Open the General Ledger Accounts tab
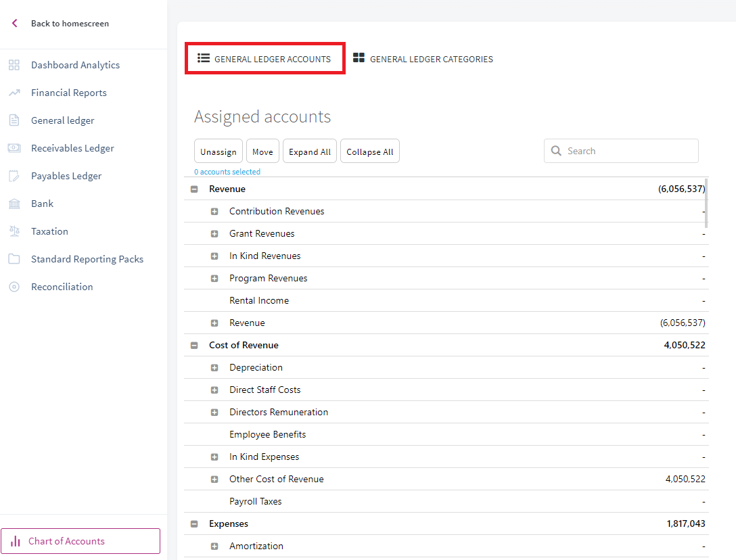The image size is (736, 560). pyautogui.click(x=264, y=59)
